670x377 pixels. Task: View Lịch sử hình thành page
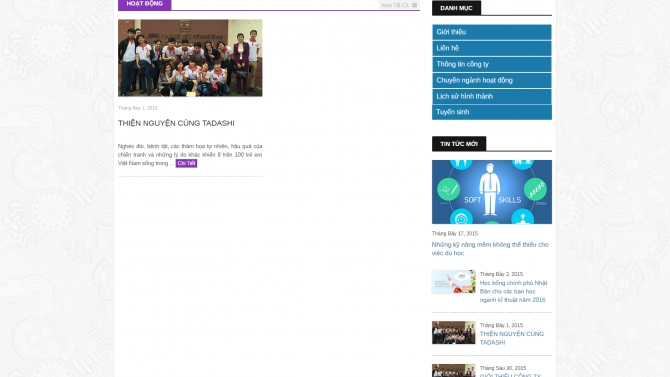pos(491,96)
